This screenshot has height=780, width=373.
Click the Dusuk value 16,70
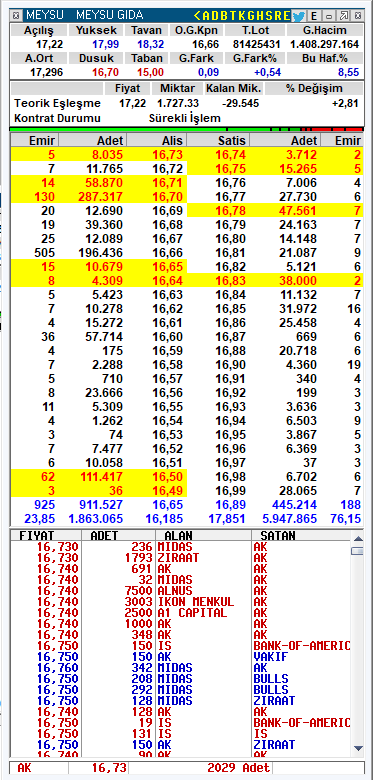[x=105, y=73]
